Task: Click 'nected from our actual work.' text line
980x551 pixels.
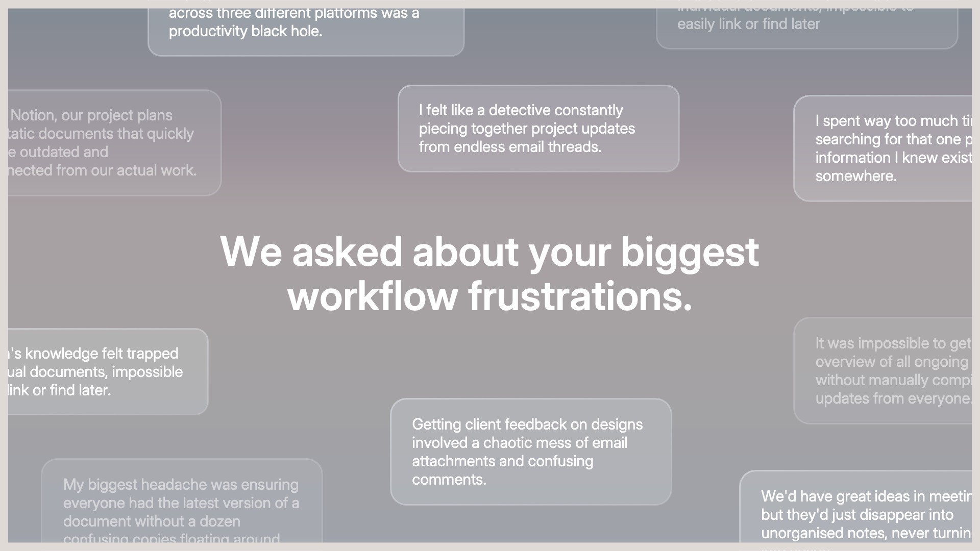Action: 102,170
